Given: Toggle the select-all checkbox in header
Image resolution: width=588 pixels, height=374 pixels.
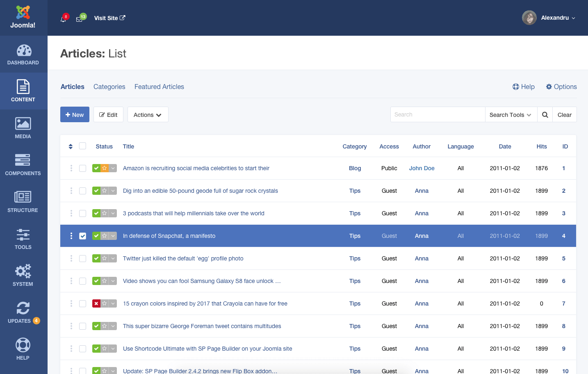Looking at the screenshot, I should click(83, 146).
